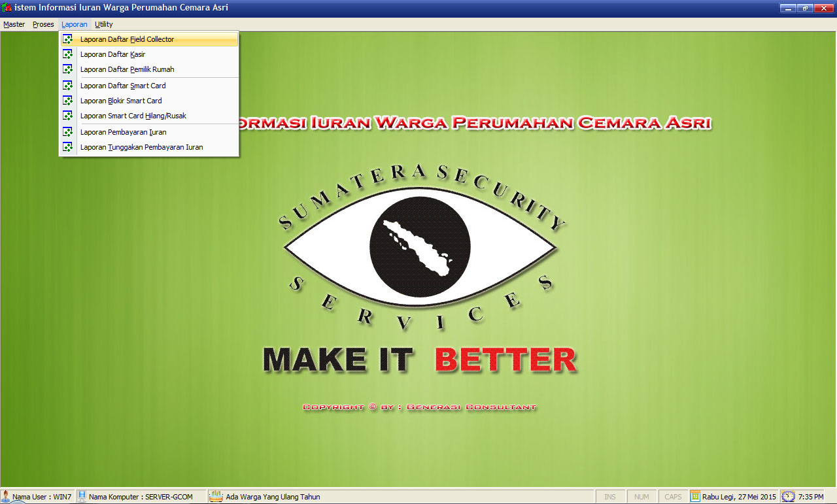Click the computer icon beside Nama Komputer

pyautogui.click(x=82, y=497)
